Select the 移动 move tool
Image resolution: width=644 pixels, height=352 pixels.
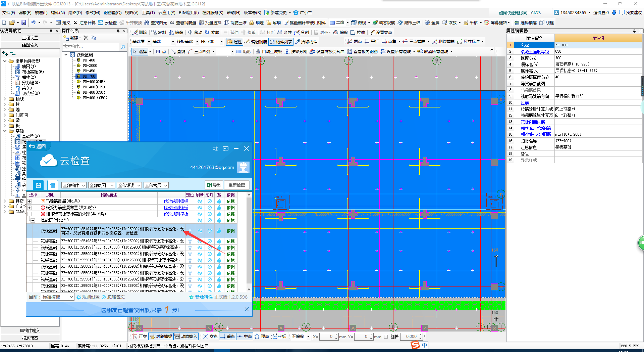(x=195, y=32)
